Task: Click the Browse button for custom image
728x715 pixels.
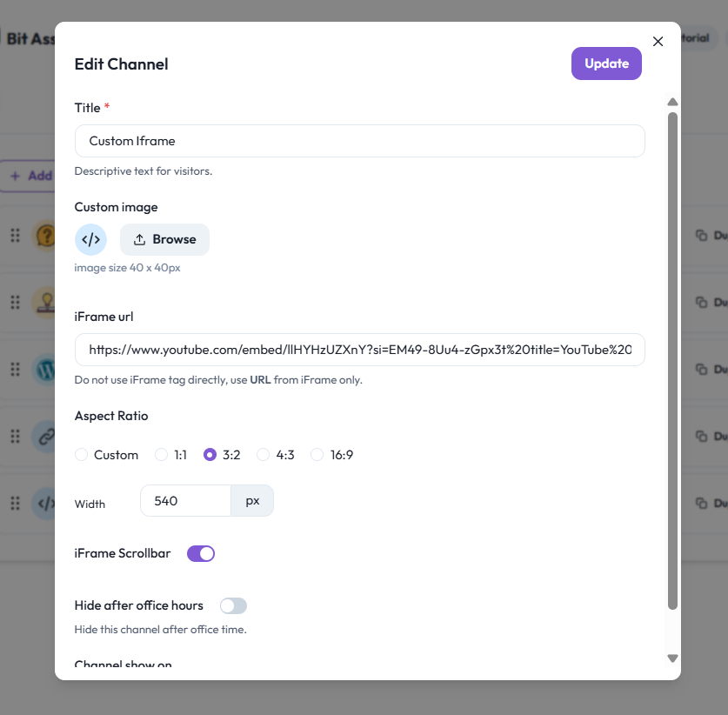Action: coord(165,240)
